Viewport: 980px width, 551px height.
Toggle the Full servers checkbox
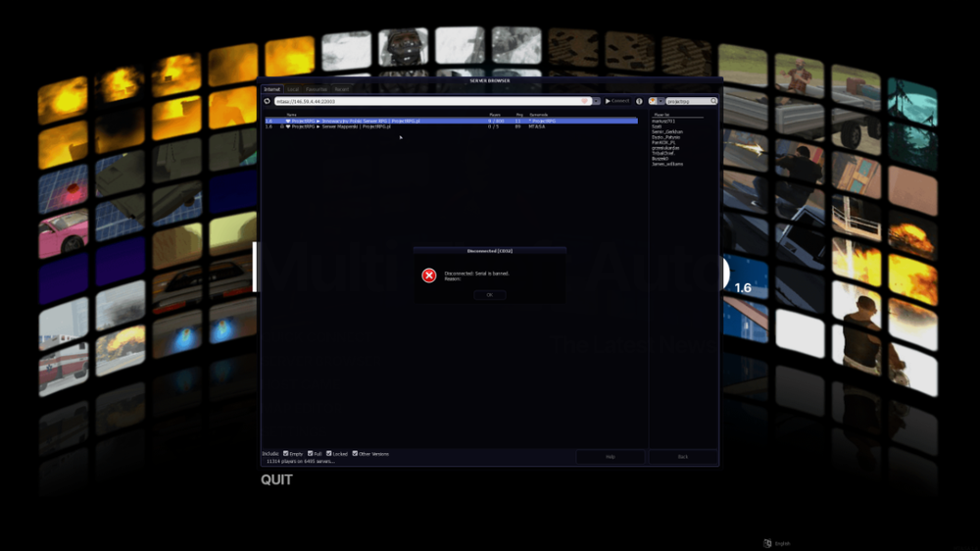310,453
